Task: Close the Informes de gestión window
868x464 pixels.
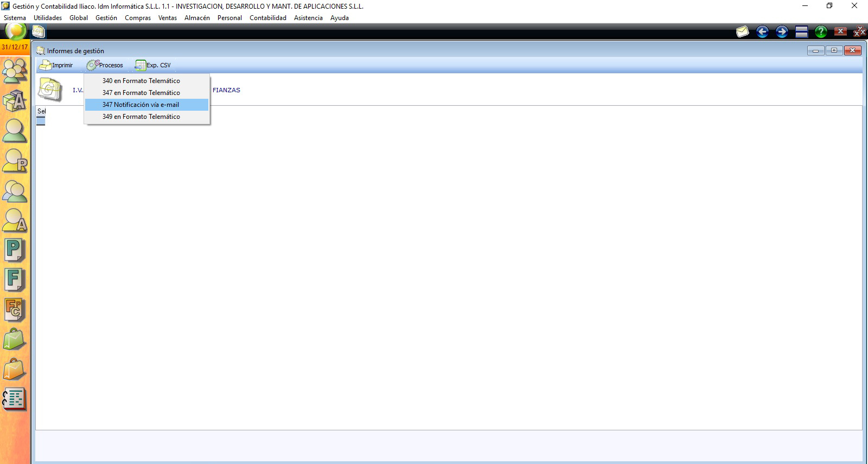Action: (x=852, y=50)
